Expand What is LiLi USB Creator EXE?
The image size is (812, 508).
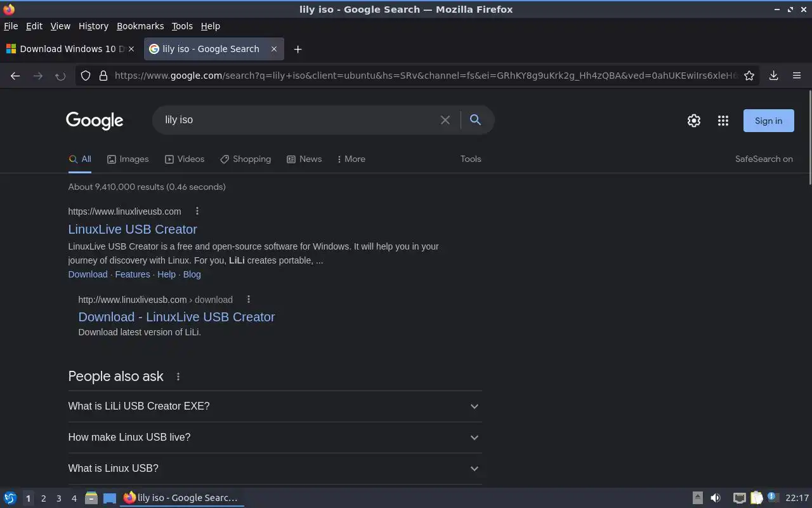coord(275,406)
